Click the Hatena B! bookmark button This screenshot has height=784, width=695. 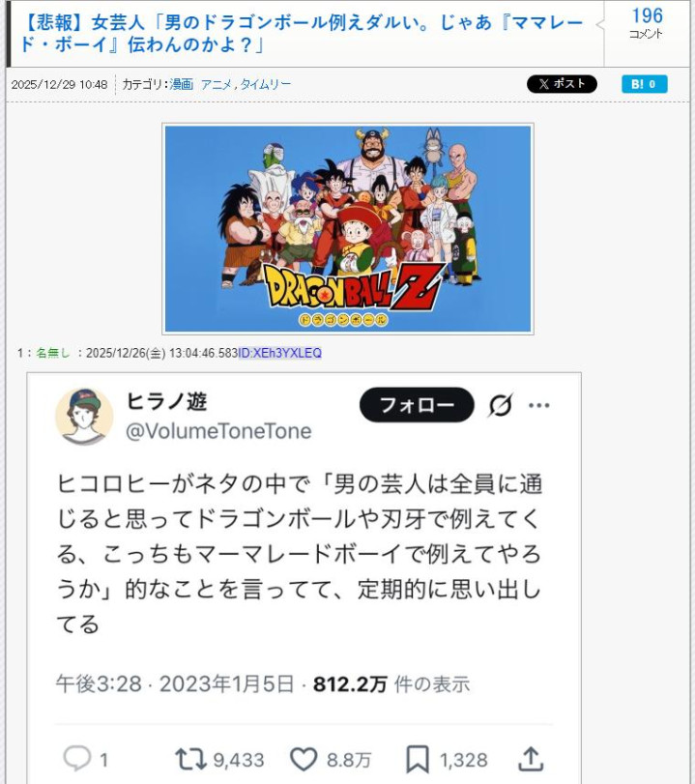[644, 84]
